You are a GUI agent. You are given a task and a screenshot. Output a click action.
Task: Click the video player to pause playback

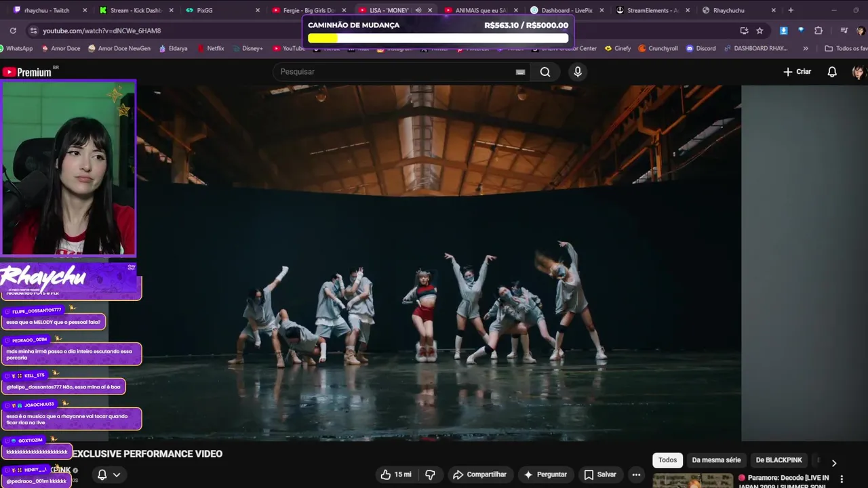[438, 263]
